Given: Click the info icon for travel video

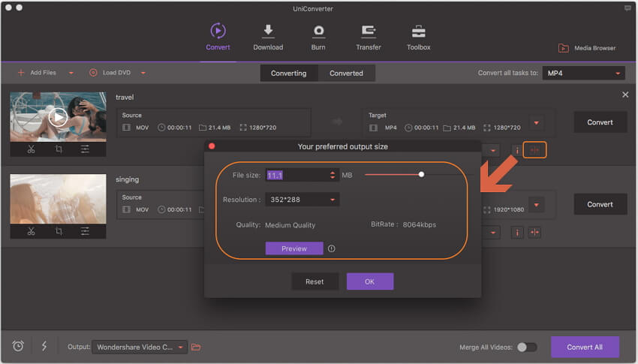Looking at the screenshot, I should pos(517,151).
